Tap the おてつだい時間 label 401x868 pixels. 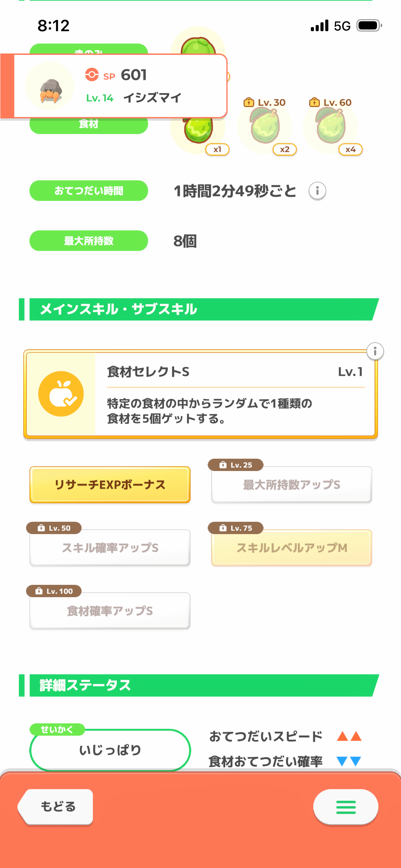coord(89,191)
